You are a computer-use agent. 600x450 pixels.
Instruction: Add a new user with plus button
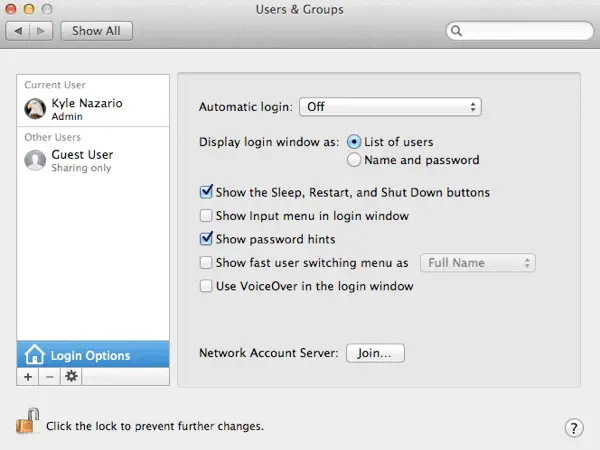[28, 377]
